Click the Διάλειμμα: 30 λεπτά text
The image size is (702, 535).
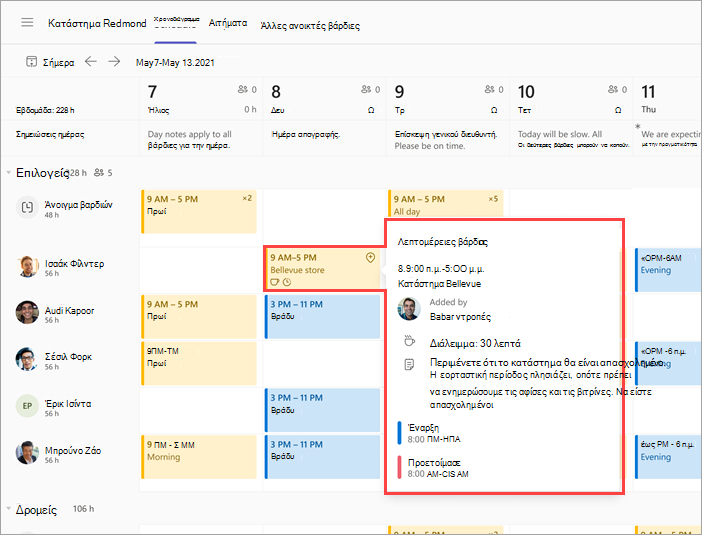pos(475,343)
